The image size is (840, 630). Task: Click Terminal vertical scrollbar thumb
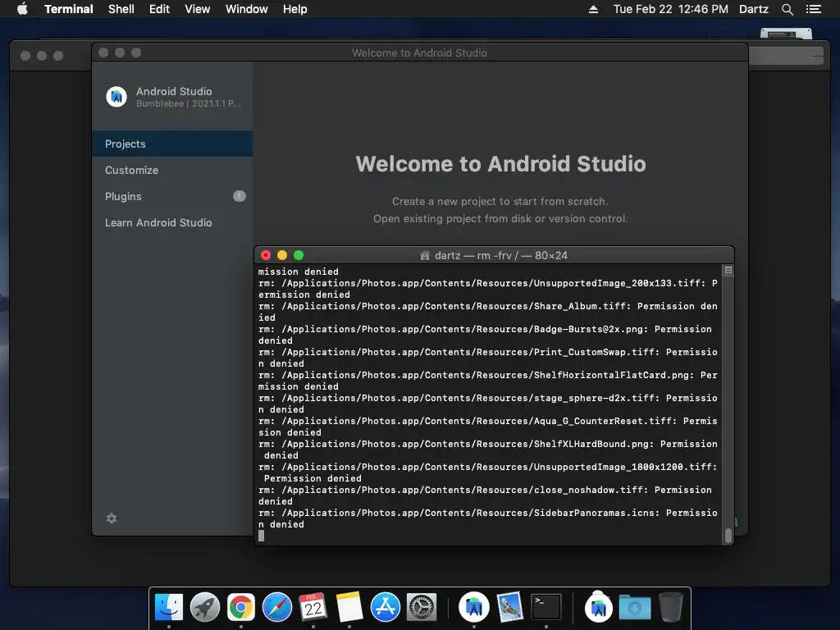728,535
